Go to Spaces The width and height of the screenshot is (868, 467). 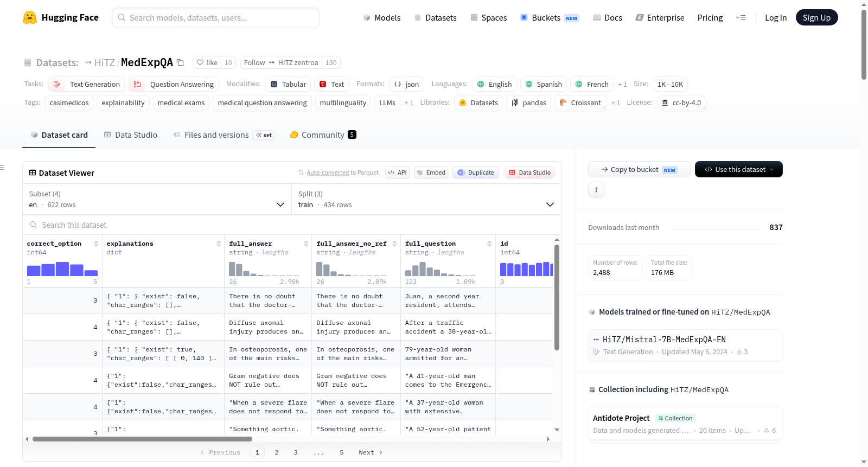point(488,17)
